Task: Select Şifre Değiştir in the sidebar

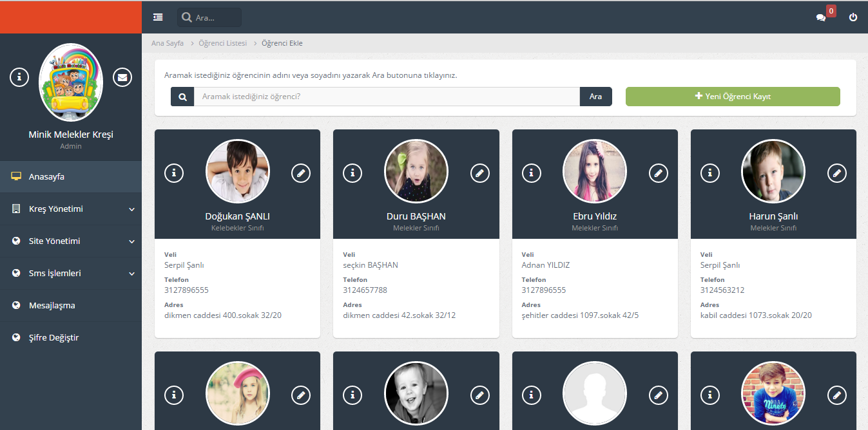Action: tap(53, 338)
